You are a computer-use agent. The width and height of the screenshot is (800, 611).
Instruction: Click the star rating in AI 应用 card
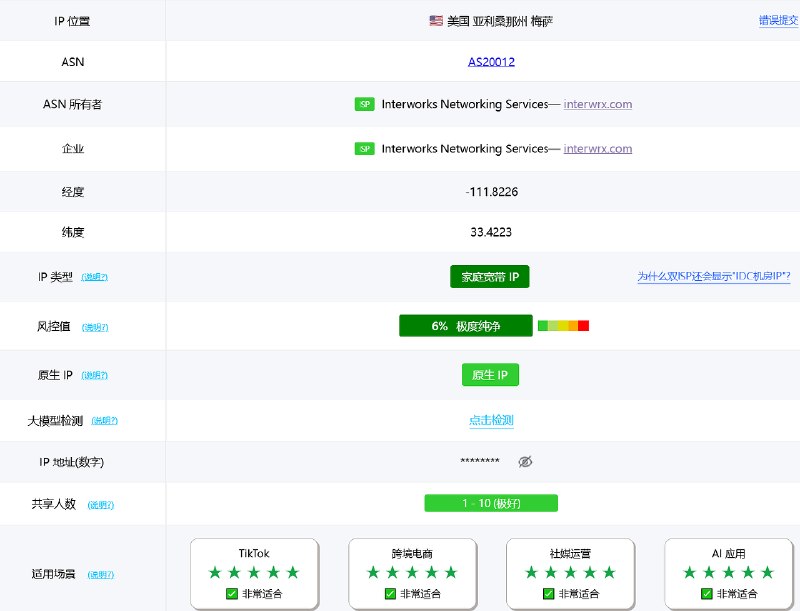point(729,572)
